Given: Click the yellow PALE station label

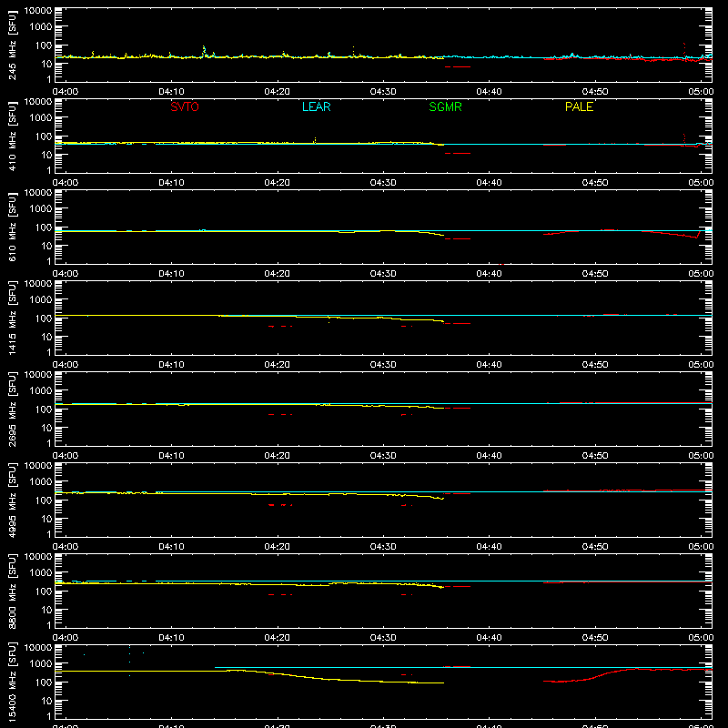Looking at the screenshot, I should click(x=579, y=106).
